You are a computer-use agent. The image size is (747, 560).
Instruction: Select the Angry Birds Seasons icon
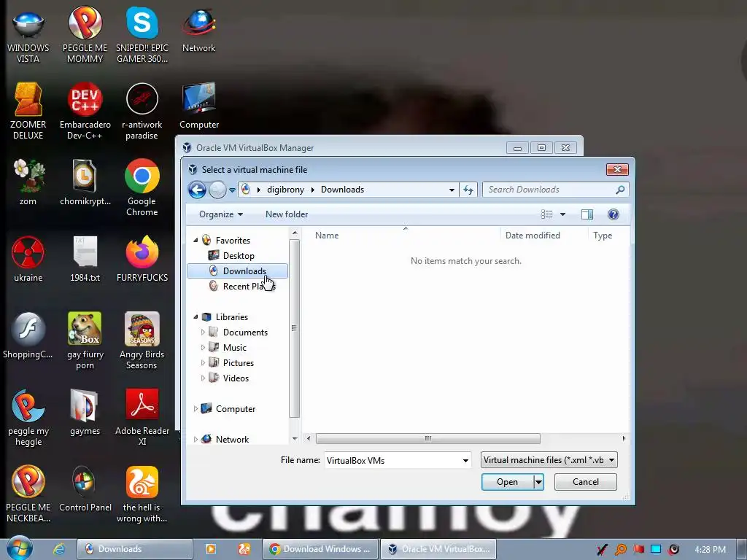(142, 341)
